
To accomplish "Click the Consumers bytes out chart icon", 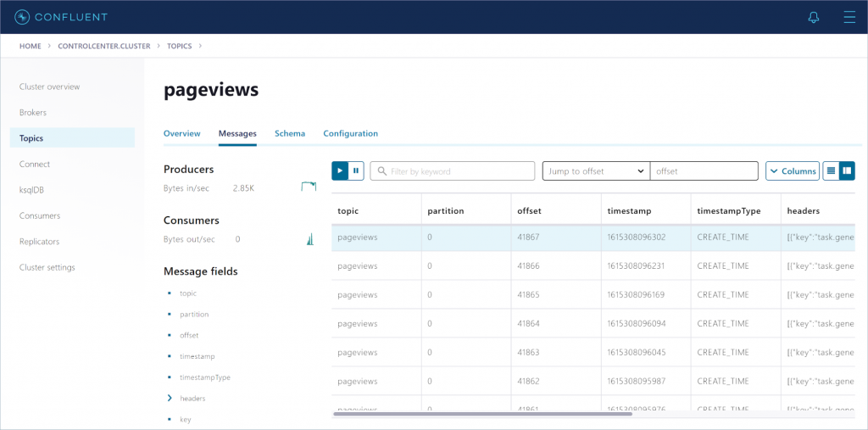I will click(309, 239).
